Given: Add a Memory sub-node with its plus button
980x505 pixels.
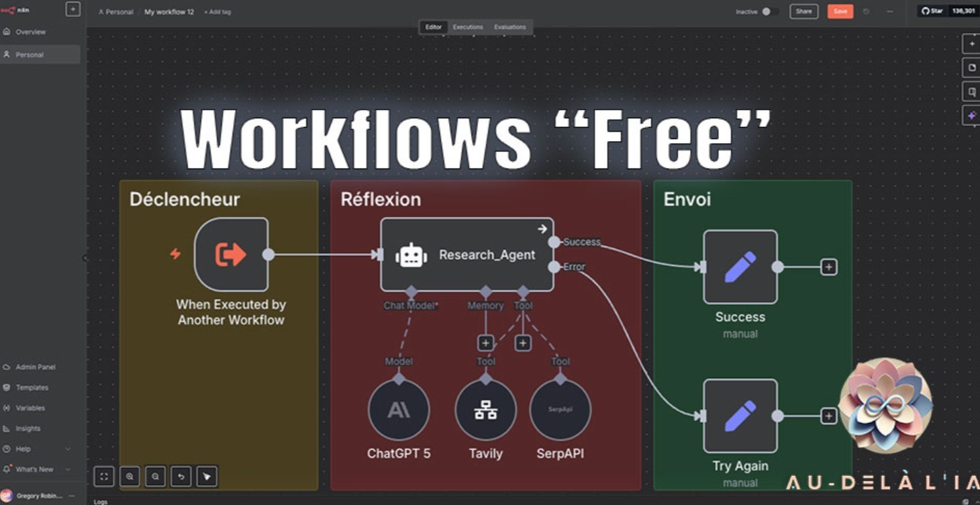Looking at the screenshot, I should coord(485,343).
